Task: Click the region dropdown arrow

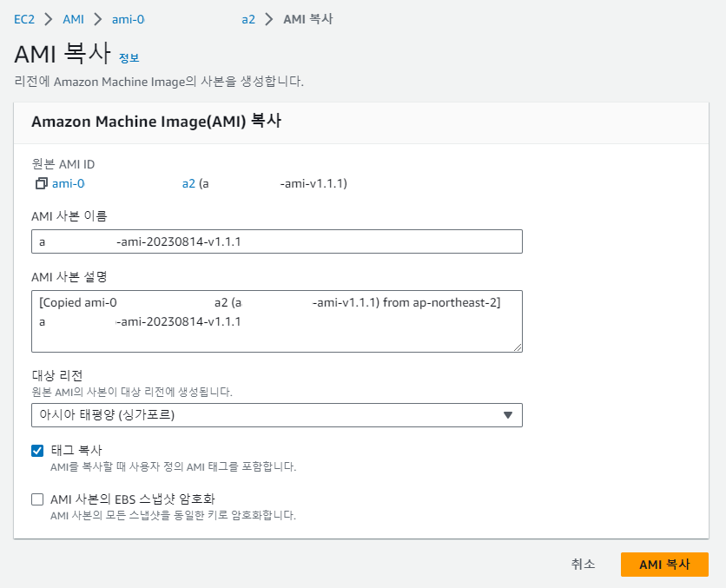Action: pos(508,415)
